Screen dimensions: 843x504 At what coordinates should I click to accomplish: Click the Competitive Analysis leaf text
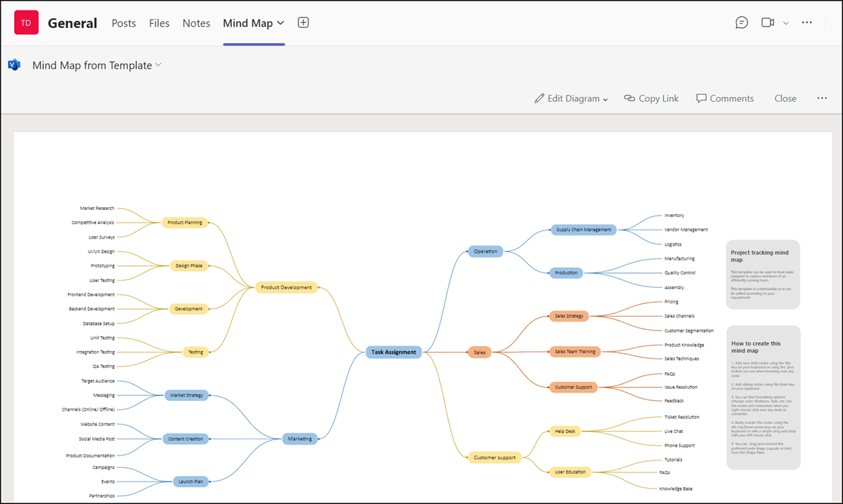(93, 223)
